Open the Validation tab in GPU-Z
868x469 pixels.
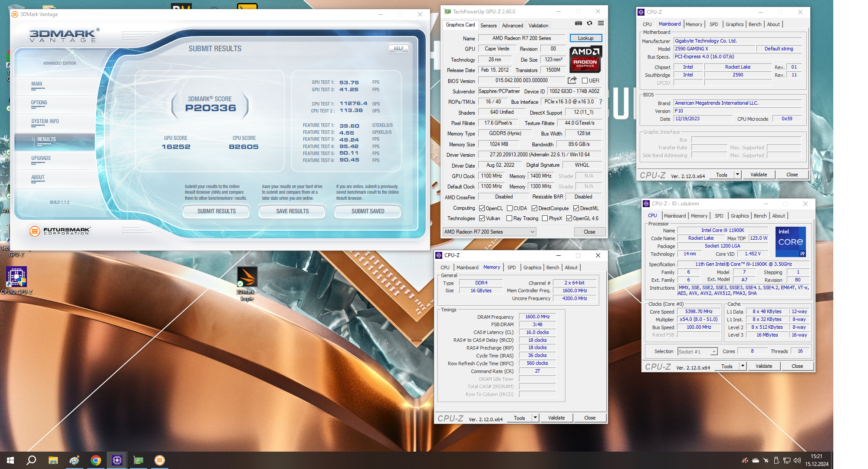tap(538, 26)
